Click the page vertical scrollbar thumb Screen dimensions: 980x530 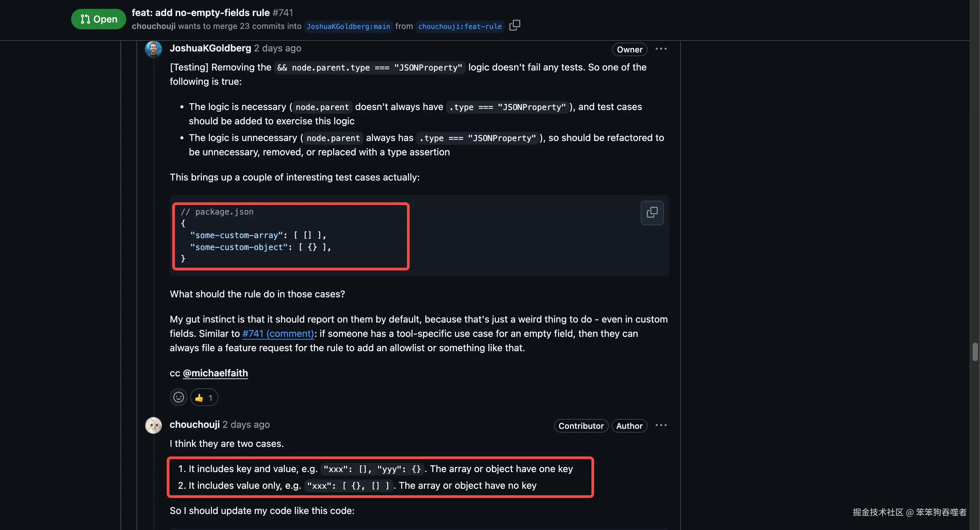pos(975,352)
